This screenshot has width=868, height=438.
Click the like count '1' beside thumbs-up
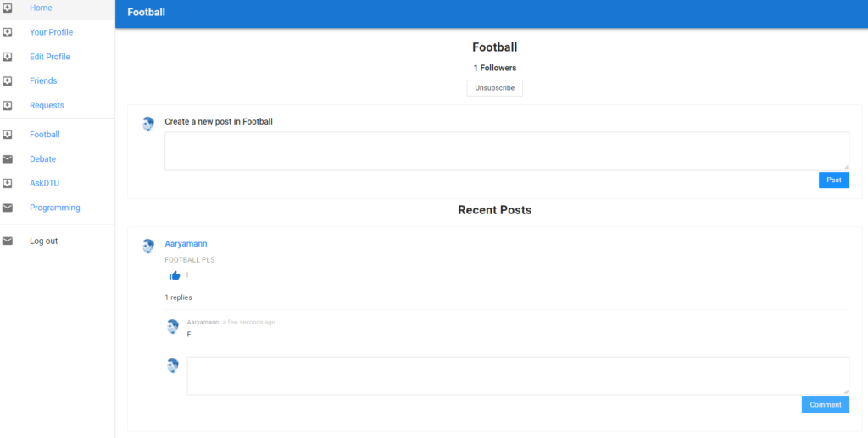tap(187, 274)
